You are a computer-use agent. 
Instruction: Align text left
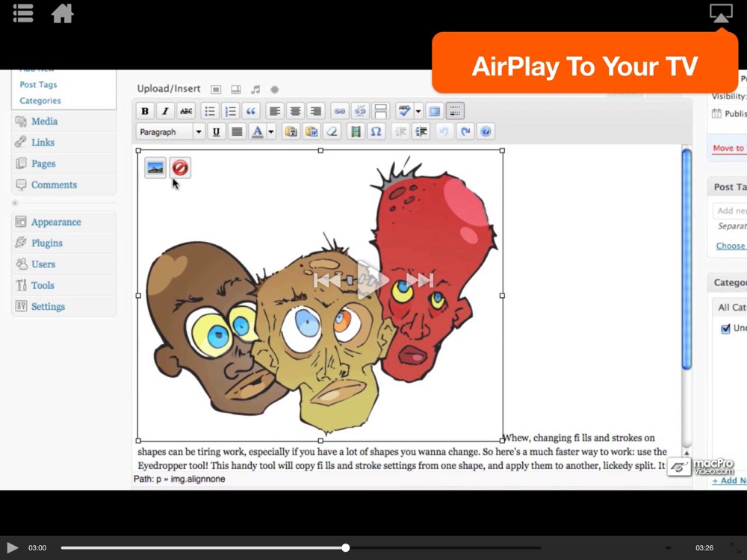point(275,111)
